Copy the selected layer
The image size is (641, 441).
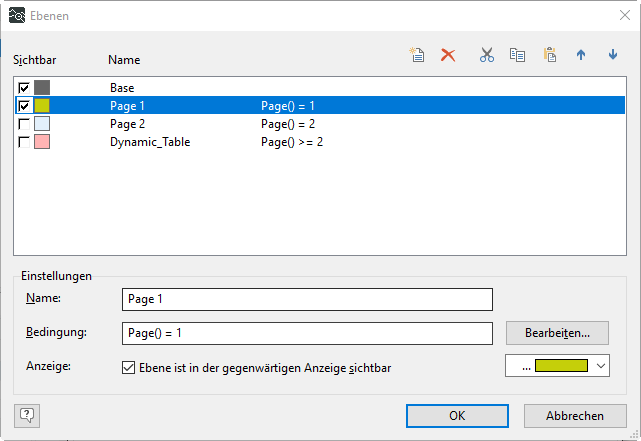(517, 55)
